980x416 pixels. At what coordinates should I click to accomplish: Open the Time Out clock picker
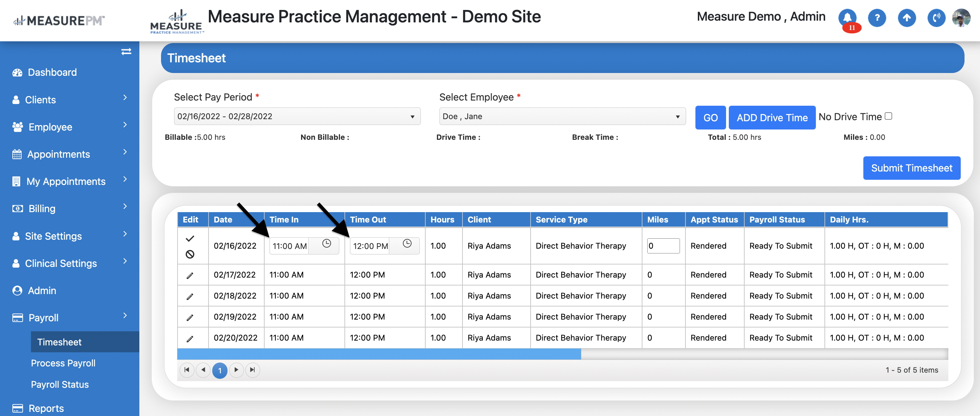pyautogui.click(x=407, y=243)
